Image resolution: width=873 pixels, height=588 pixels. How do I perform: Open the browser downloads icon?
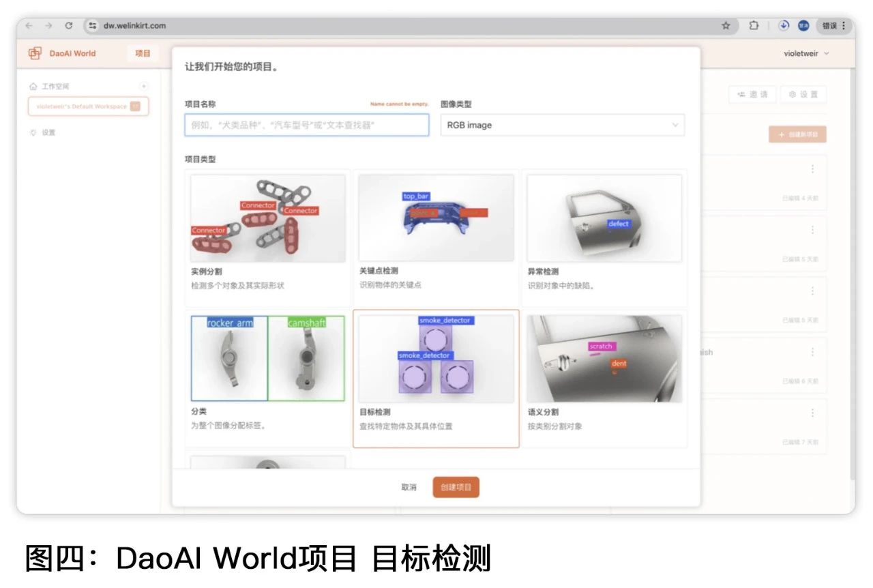[784, 26]
